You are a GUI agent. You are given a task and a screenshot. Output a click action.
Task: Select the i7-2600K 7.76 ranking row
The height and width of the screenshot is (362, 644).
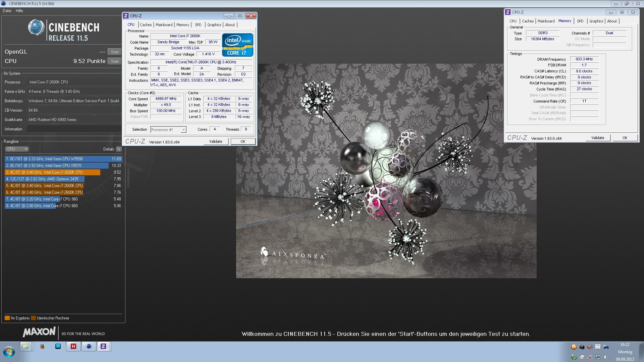point(63,192)
